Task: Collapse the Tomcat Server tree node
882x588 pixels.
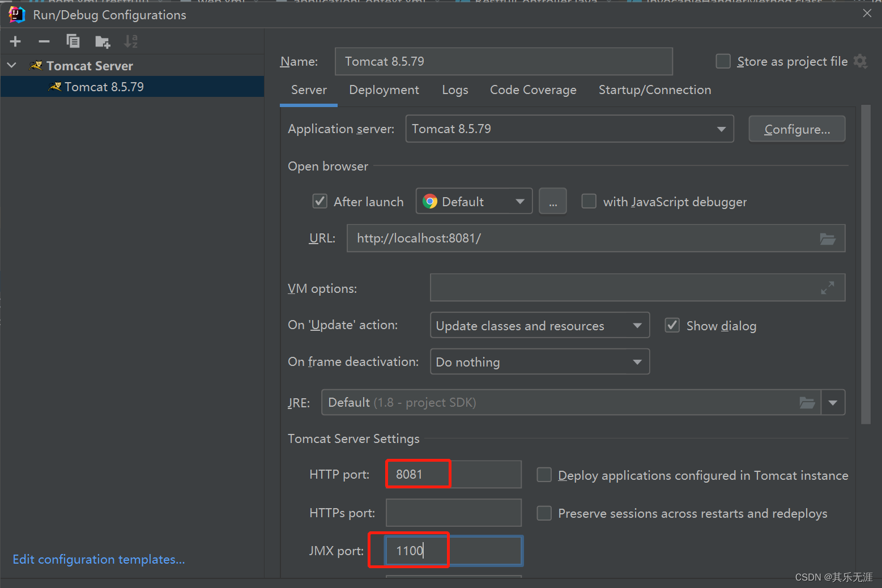Action: pyautogui.click(x=12, y=66)
